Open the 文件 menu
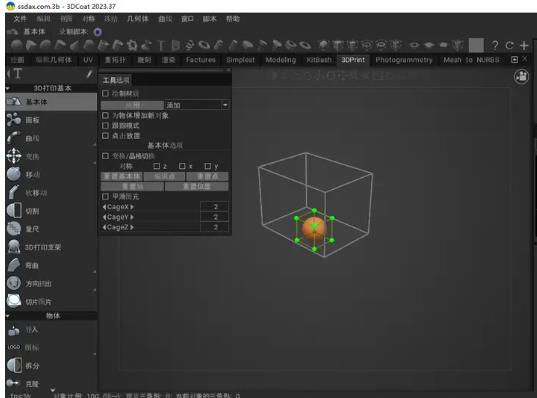 tap(20, 19)
